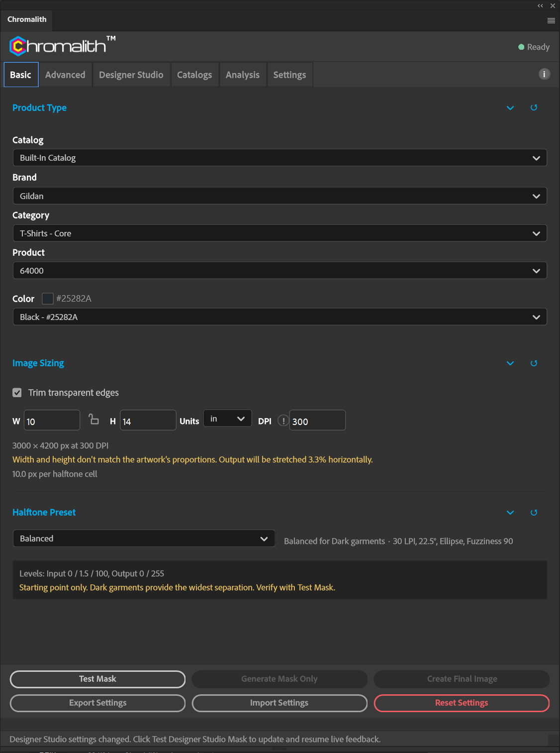Click Generate Mask Only button

point(280,679)
